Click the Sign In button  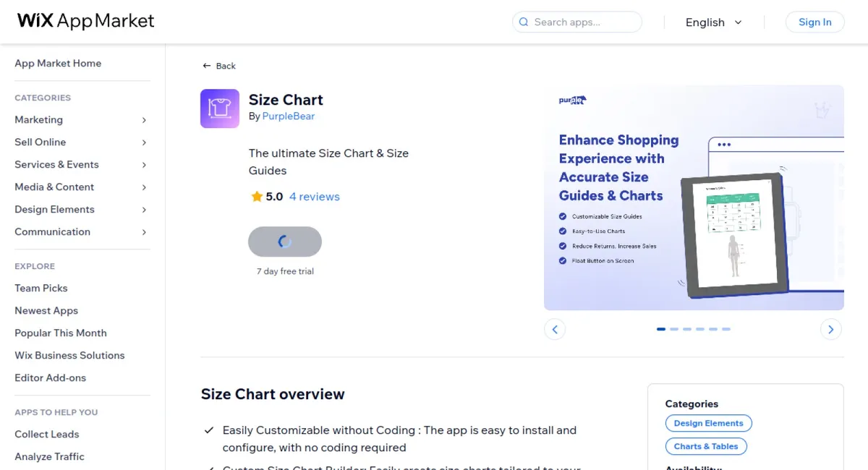814,22
